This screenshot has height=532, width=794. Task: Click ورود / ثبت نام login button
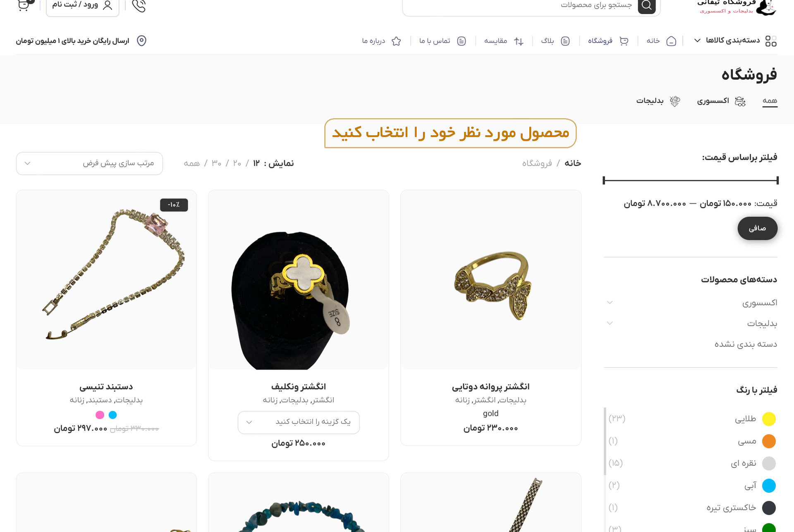83,6
